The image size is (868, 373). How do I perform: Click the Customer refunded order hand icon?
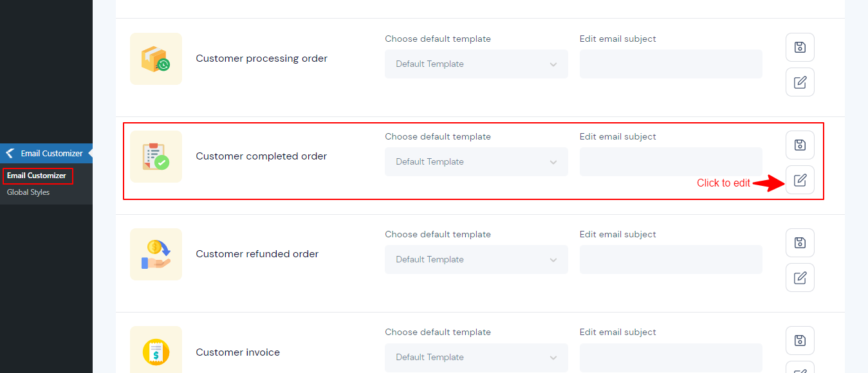pos(156,254)
